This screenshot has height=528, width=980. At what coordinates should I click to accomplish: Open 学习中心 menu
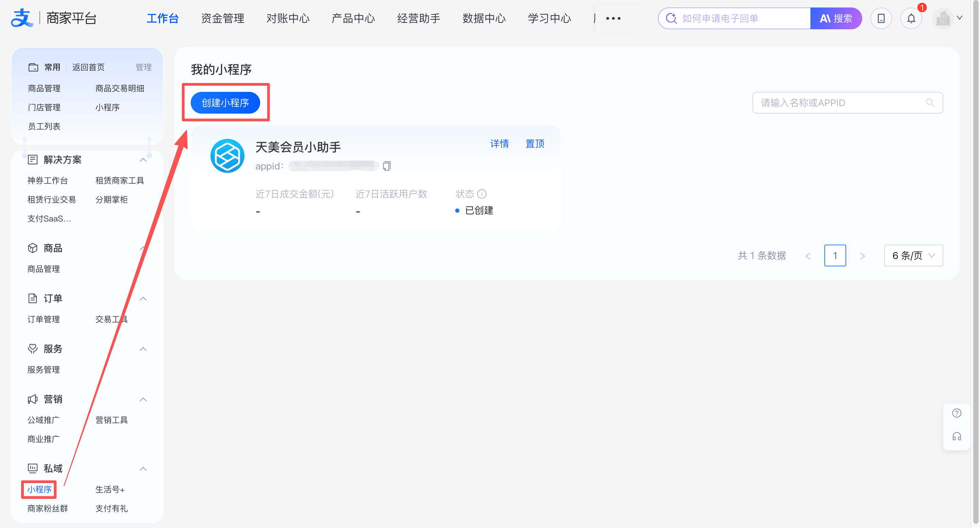549,18
